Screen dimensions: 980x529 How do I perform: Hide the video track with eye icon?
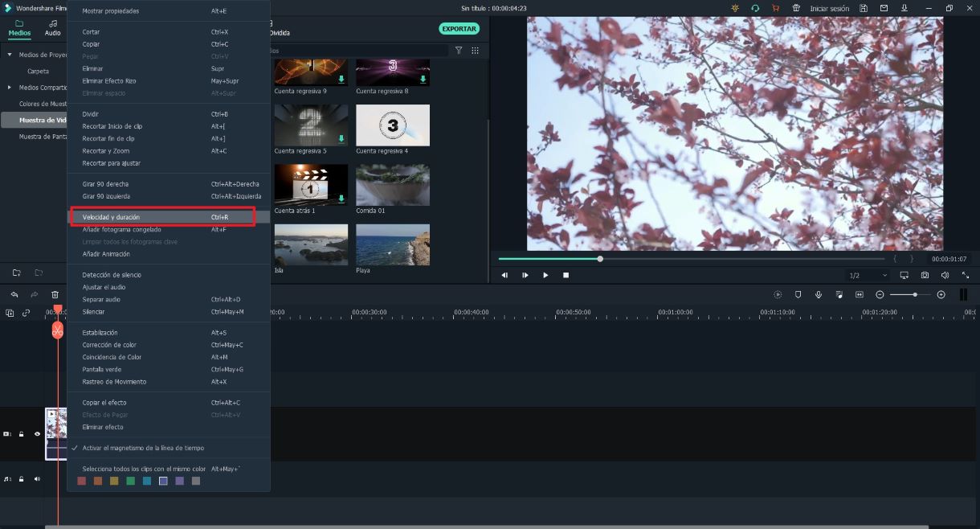[x=37, y=434]
